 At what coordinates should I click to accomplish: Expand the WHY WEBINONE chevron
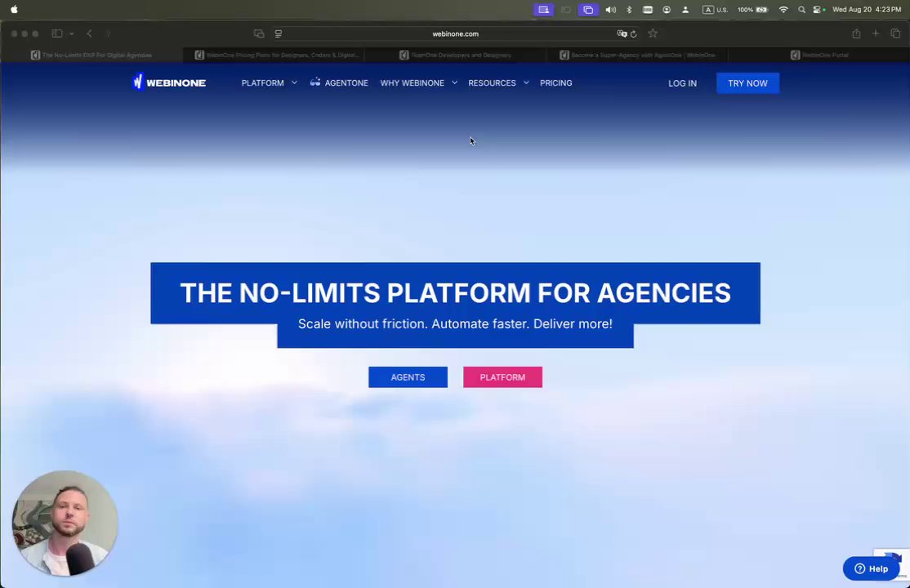point(454,82)
